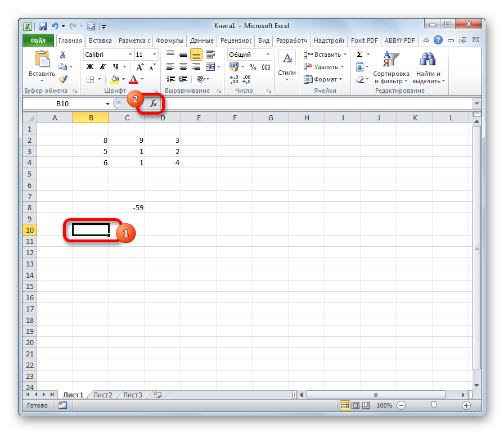Click the Save floppy disk icon
The height and width of the screenshot is (434, 504).
pos(42,26)
